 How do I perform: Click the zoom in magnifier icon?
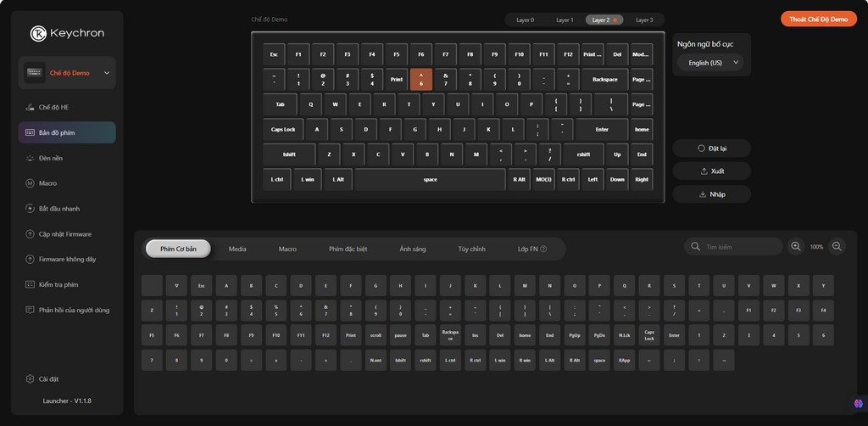(796, 247)
